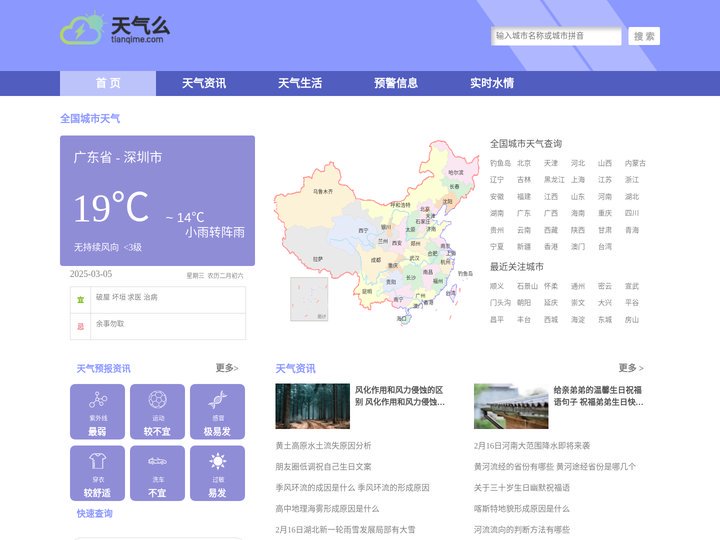This screenshot has height=540, width=720.
Task: Open the 感冒 极易发 index tile
Action: [x=217, y=412]
